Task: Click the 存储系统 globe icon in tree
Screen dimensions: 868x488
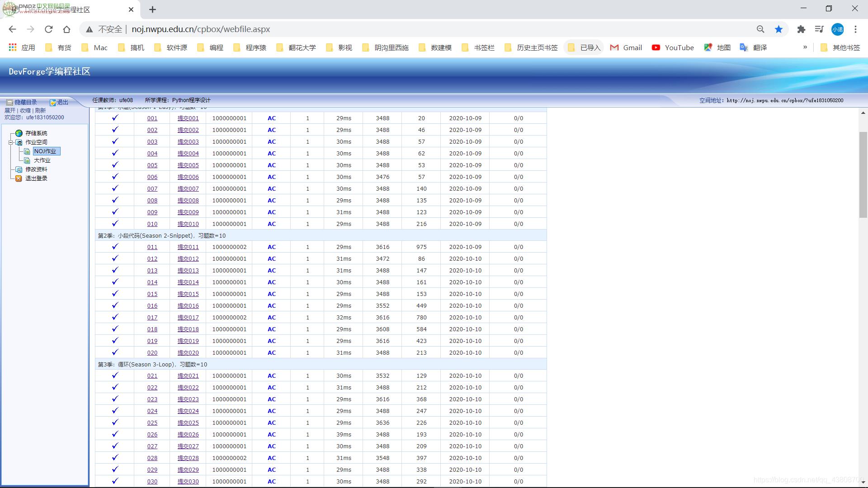Action: [19, 133]
